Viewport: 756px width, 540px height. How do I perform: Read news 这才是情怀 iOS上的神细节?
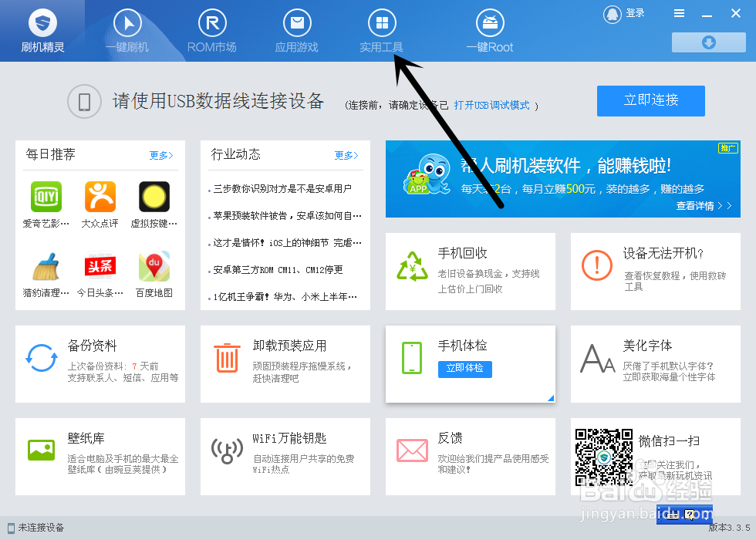click(287, 242)
